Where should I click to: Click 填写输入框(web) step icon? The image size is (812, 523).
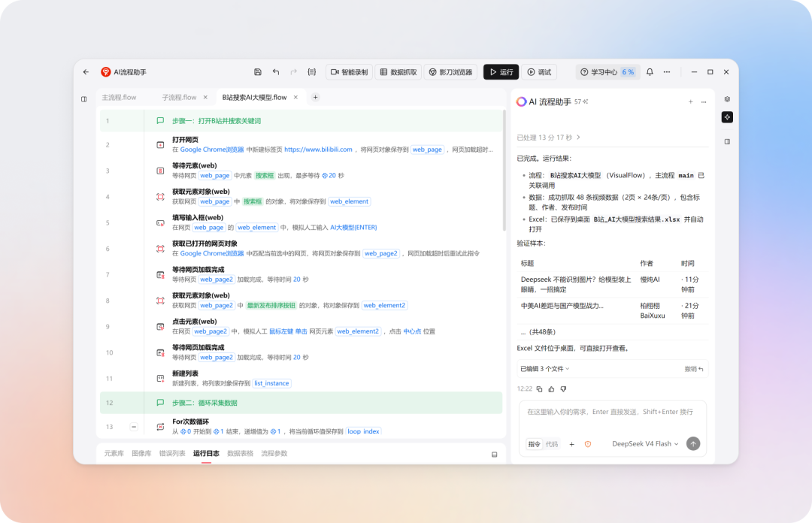click(x=161, y=222)
